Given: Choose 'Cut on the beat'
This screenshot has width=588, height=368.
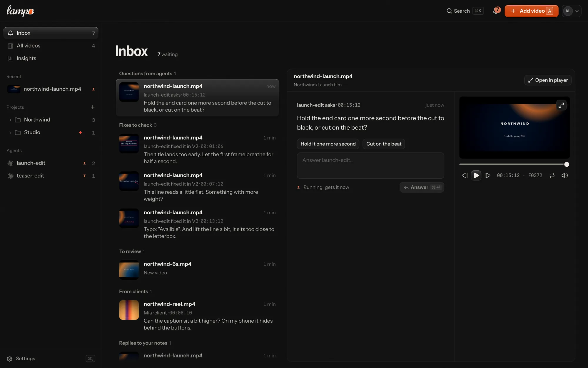Looking at the screenshot, I should [384, 144].
